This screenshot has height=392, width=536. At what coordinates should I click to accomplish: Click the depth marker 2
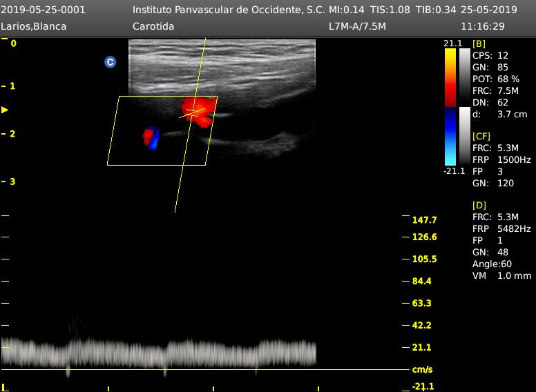[x=12, y=133]
